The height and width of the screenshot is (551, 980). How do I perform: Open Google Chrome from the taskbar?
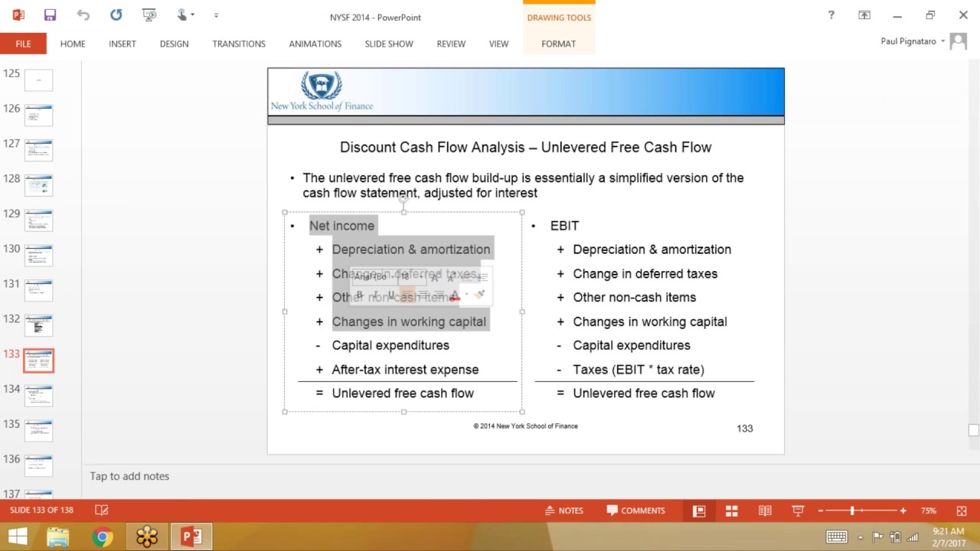coord(102,537)
